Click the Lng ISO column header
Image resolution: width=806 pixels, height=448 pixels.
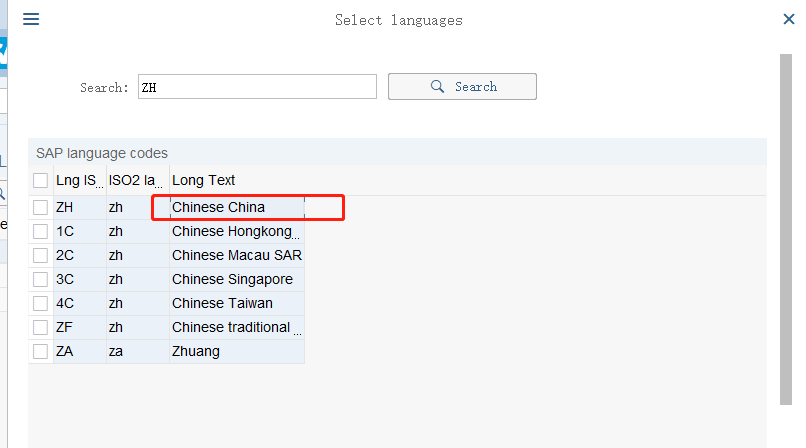78,181
